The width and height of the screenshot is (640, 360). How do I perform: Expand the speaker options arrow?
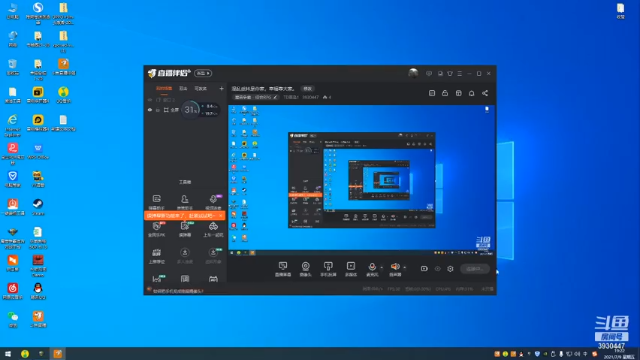(x=404, y=268)
